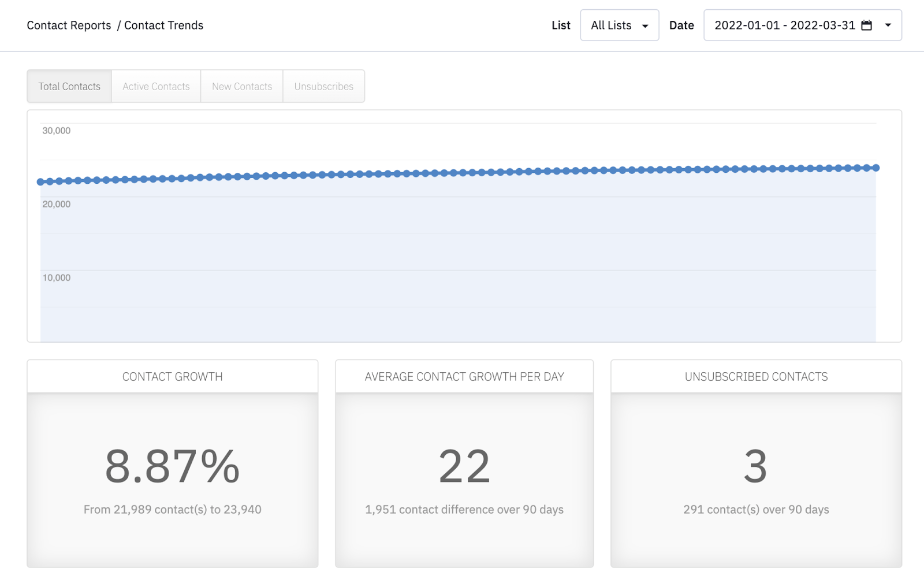Screen dimensions: 924x575
Task: Open the All Lists dropdown
Action: pos(619,25)
